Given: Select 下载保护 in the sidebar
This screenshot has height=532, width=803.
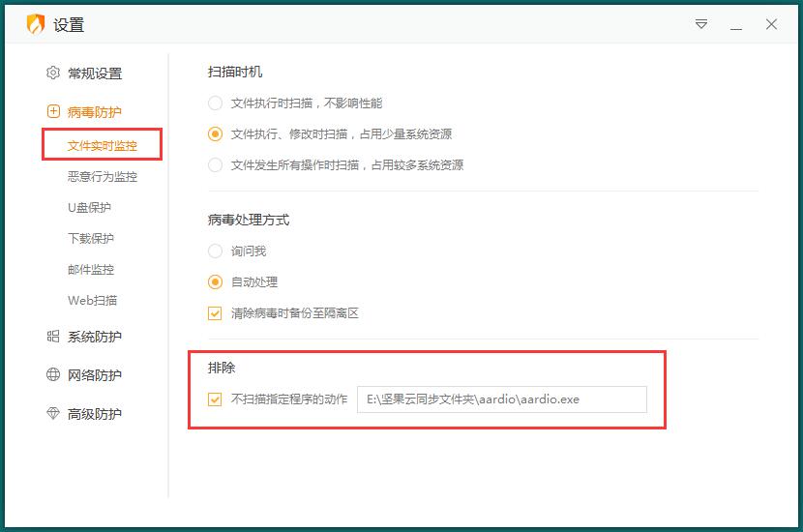Looking at the screenshot, I should 91,238.
